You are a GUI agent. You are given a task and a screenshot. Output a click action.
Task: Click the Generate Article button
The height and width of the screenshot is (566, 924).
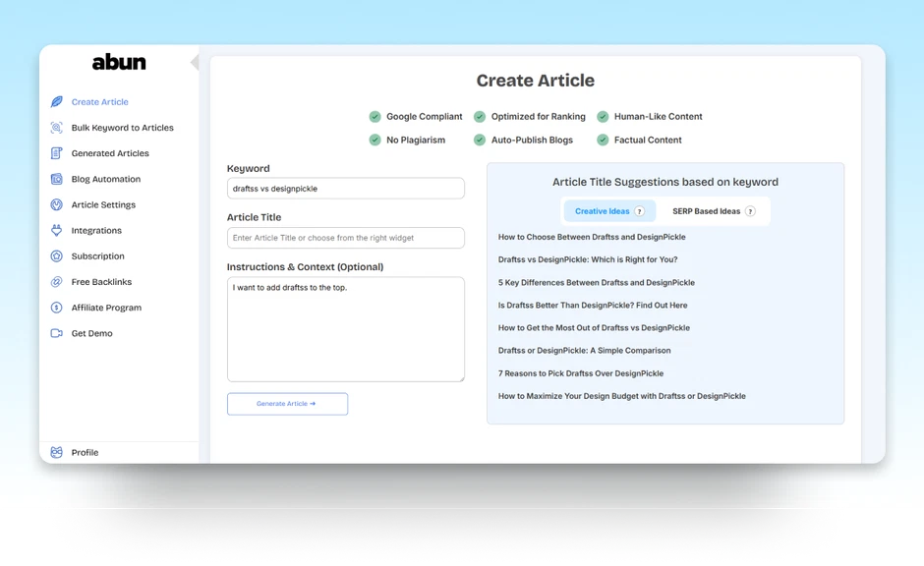(x=287, y=404)
